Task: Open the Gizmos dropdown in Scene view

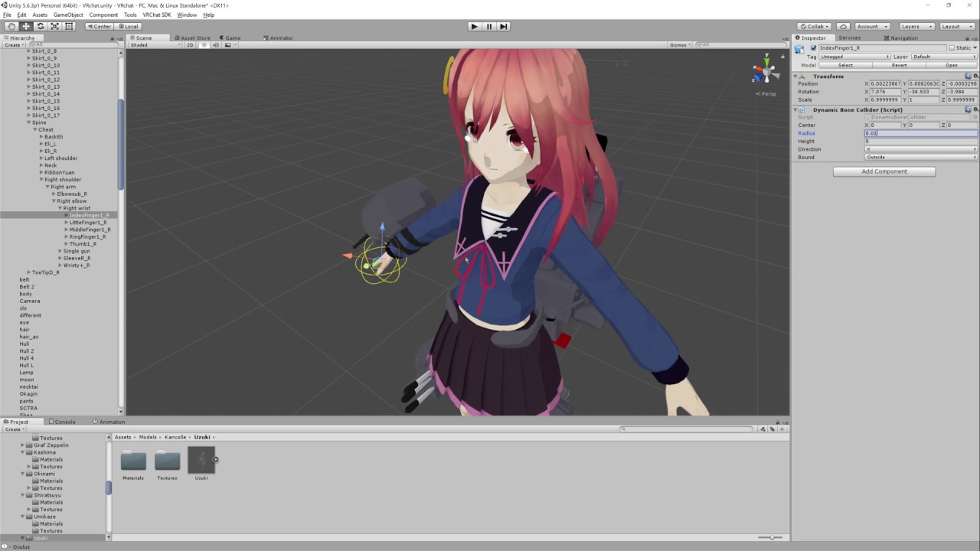Action: (x=680, y=45)
